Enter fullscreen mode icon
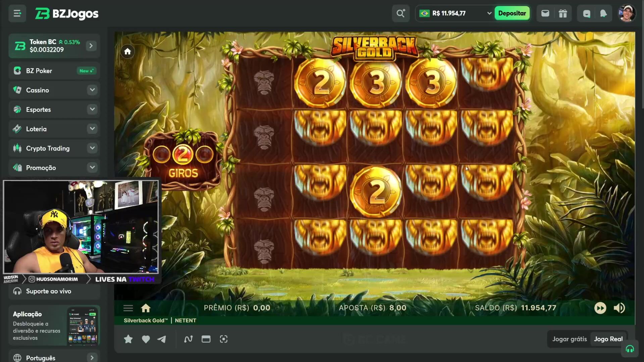This screenshot has width=644, height=362. click(x=224, y=339)
